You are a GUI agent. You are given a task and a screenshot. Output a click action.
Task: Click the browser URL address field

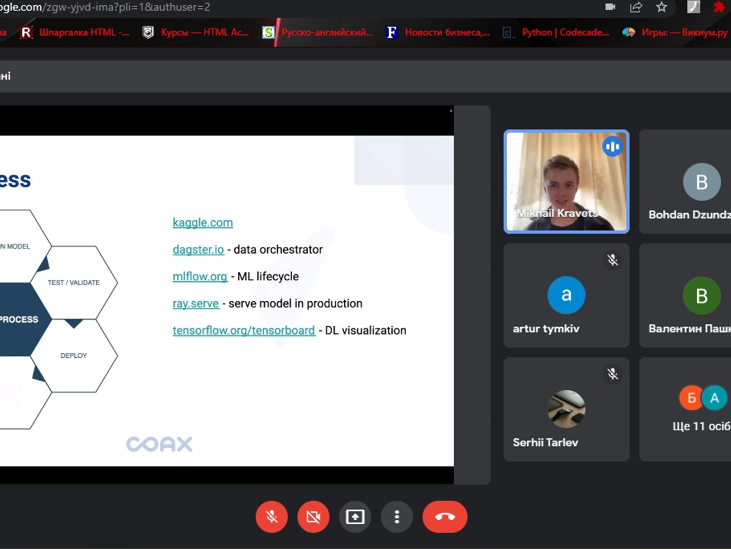300,7
